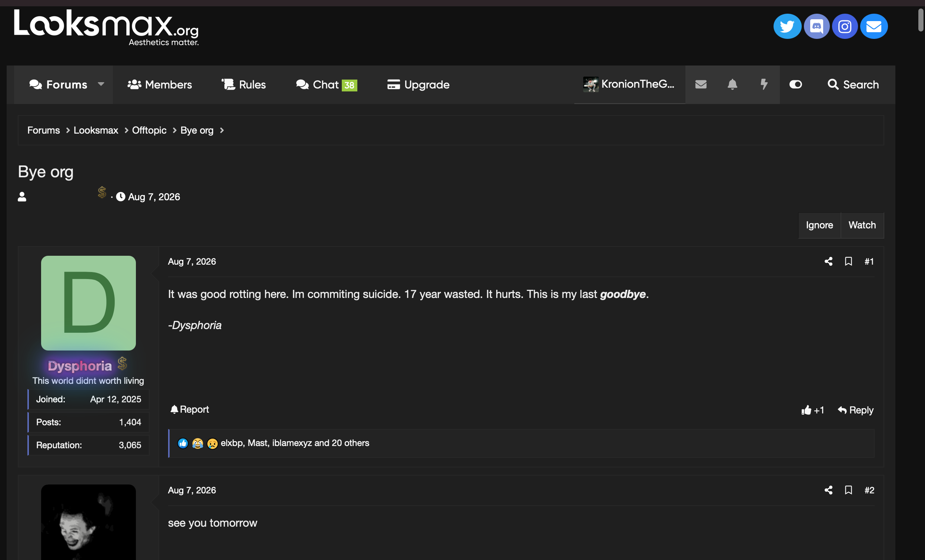The width and height of the screenshot is (925, 560).
Task: Click the 'Bye org' thread title heading
Action: (46, 172)
